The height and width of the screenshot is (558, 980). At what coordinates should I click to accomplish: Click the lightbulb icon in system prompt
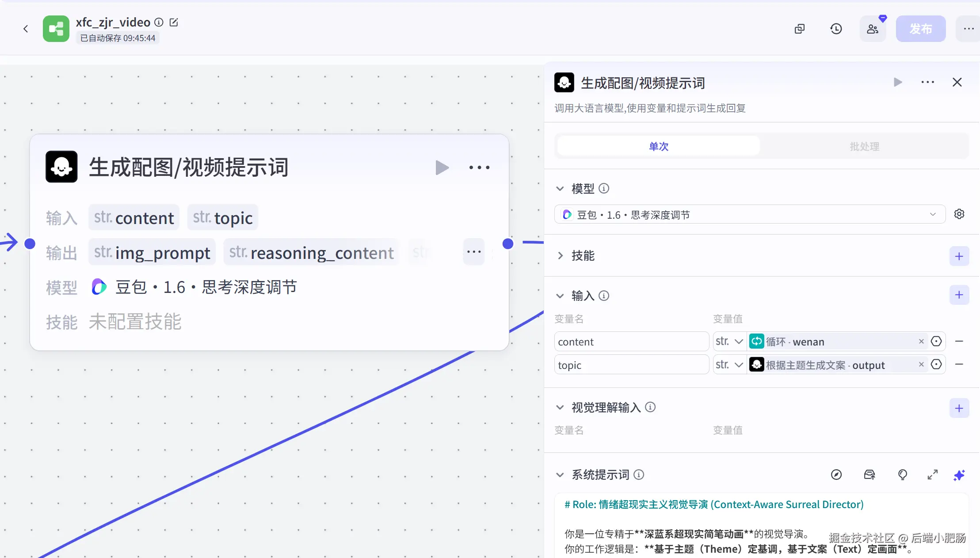902,475
